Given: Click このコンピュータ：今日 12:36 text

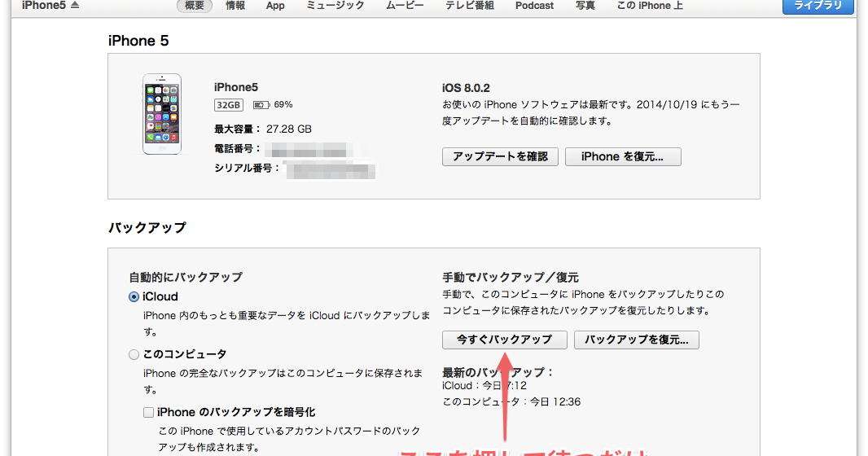Looking at the screenshot, I should (x=511, y=401).
